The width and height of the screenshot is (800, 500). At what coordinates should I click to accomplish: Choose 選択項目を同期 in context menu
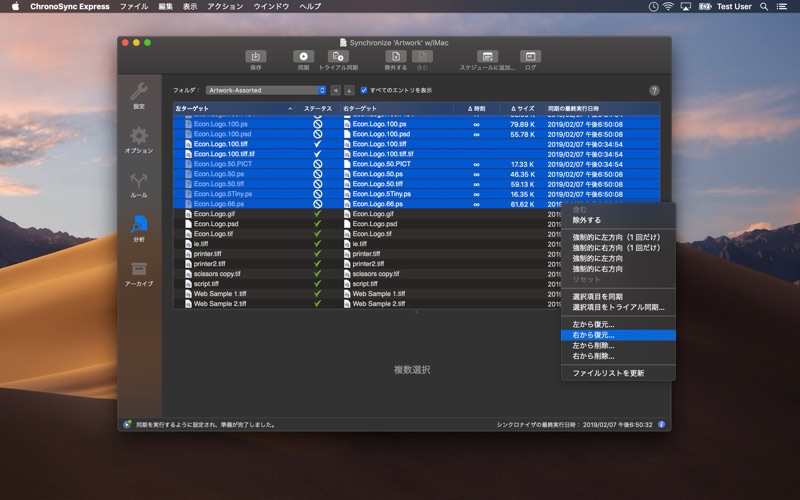point(597,297)
